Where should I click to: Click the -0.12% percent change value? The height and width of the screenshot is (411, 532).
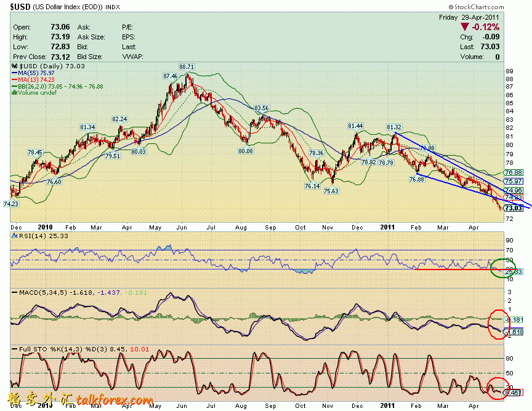486,27
